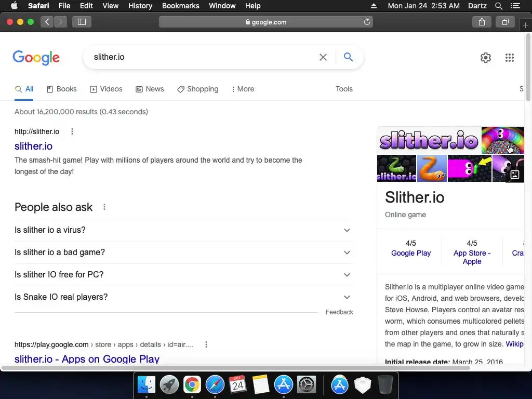Expand "Is slither io a virus?" question
The image size is (532, 399).
[184, 230]
